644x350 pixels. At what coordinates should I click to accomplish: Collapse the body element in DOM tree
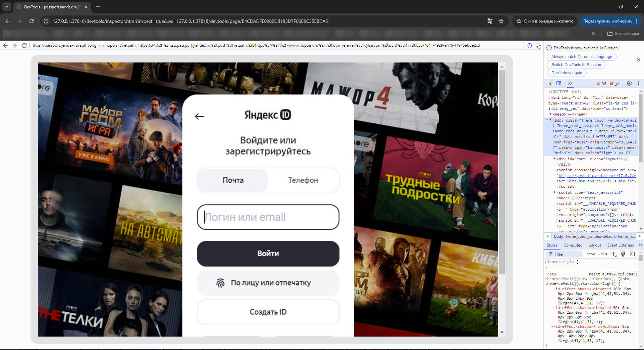coord(550,120)
